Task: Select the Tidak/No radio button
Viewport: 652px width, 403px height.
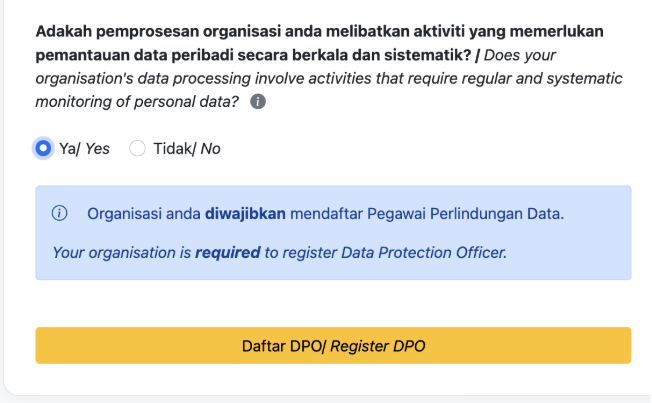Action: 138,148
